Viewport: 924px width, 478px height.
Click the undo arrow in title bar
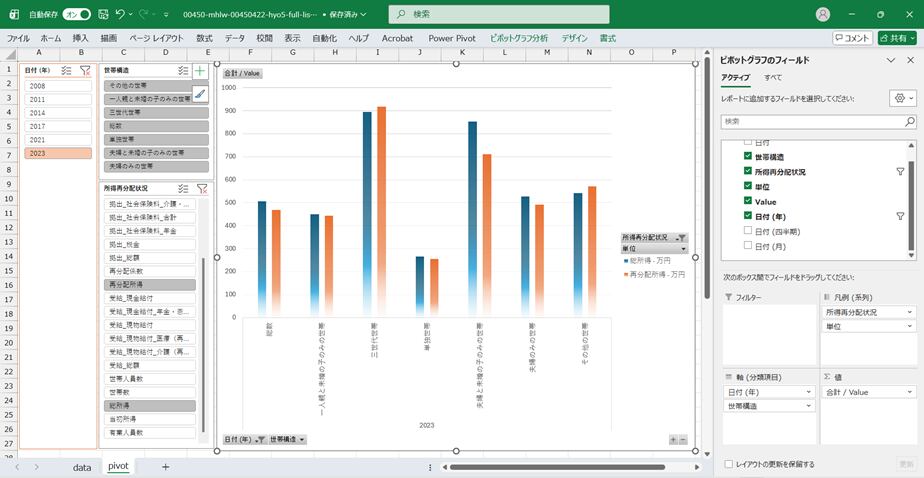point(121,15)
